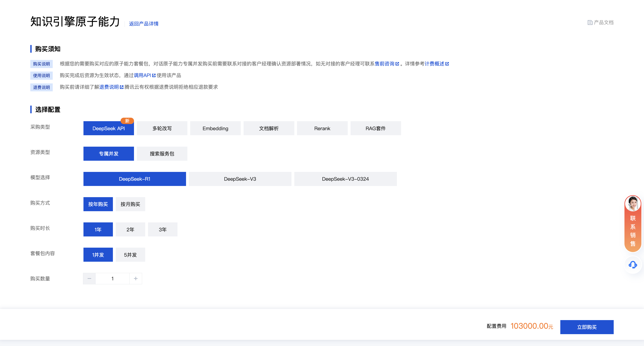
Task: Select Embedding purchase type
Action: pos(215,128)
